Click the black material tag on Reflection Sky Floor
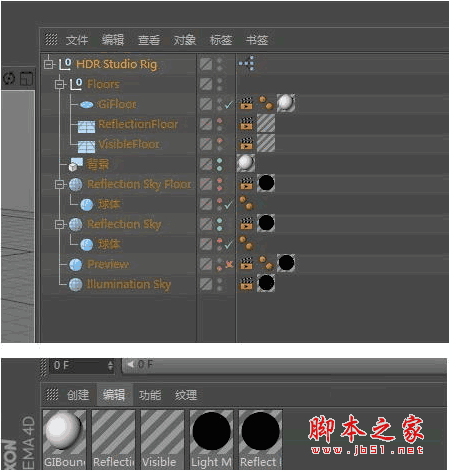The image size is (452, 471). [x=266, y=183]
